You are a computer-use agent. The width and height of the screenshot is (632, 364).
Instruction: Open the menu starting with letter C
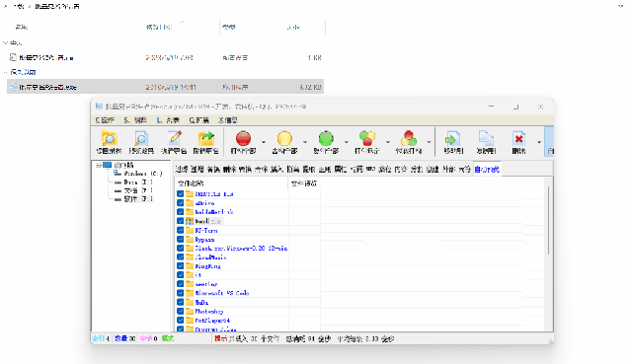tap(105, 120)
